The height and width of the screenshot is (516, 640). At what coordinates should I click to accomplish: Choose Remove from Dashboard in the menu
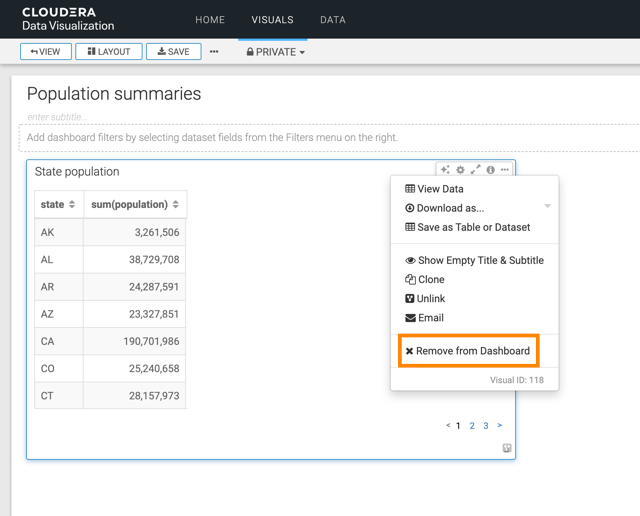[x=468, y=351]
